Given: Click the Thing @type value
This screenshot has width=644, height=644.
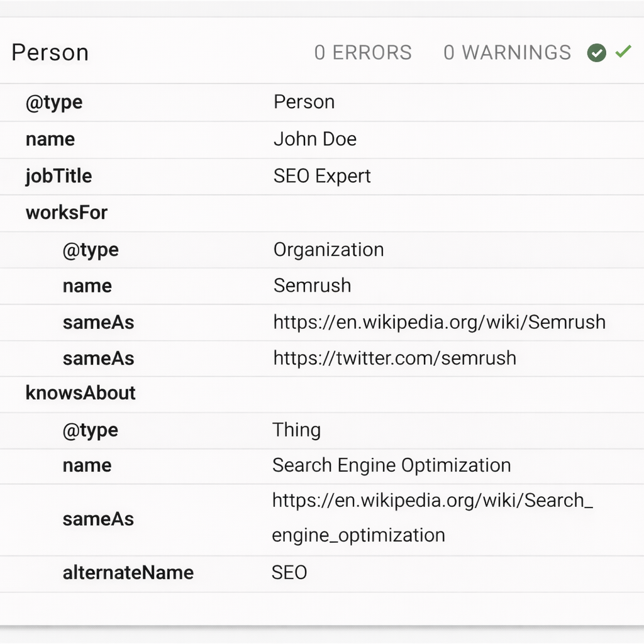Looking at the screenshot, I should pyautogui.click(x=296, y=430).
